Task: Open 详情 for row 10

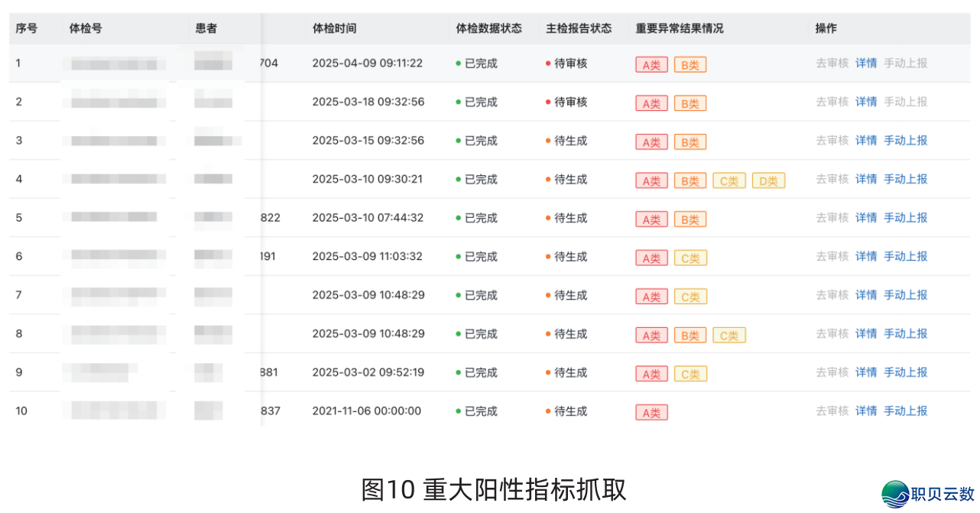Action: [x=866, y=411]
